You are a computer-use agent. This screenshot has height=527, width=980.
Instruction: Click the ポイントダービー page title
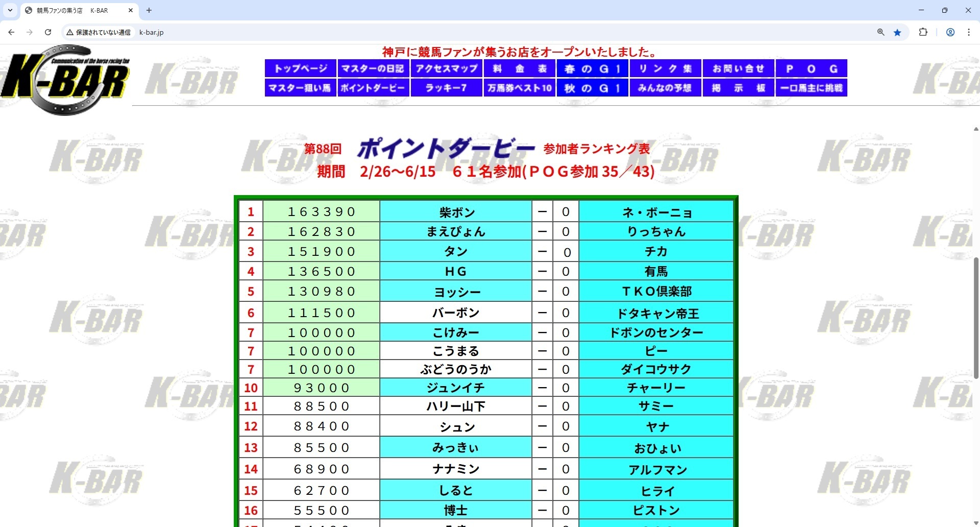coord(446,149)
